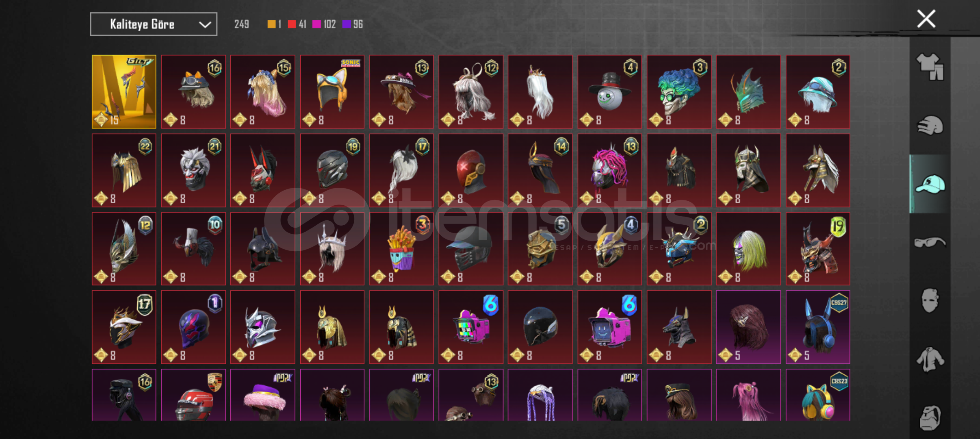980x439 pixels.
Task: Open the face mask category icon
Action: tap(930, 301)
